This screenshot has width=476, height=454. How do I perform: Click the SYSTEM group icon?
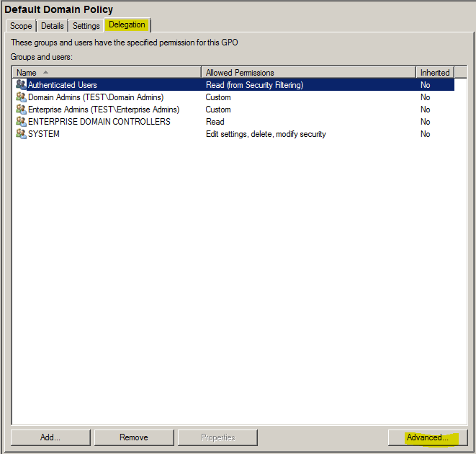point(21,134)
